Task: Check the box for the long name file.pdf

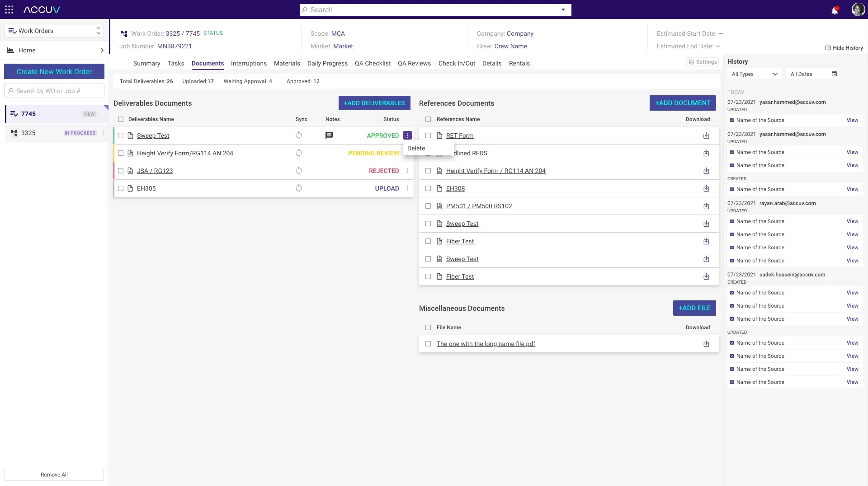Action: click(x=428, y=344)
